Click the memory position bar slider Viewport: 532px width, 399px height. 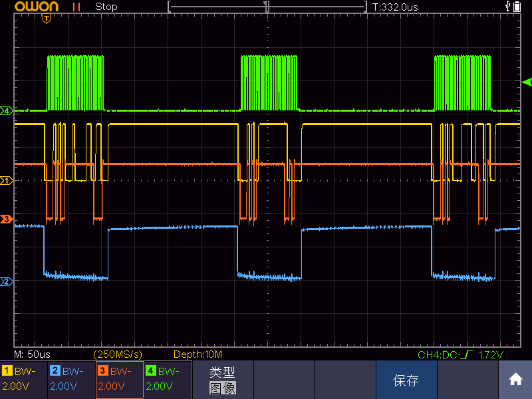pos(267,7)
